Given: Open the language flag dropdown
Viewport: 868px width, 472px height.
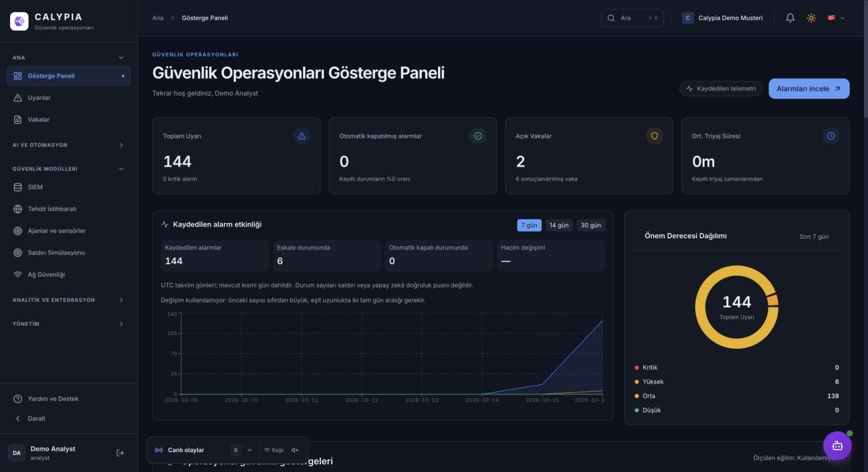Looking at the screenshot, I should tap(836, 18).
